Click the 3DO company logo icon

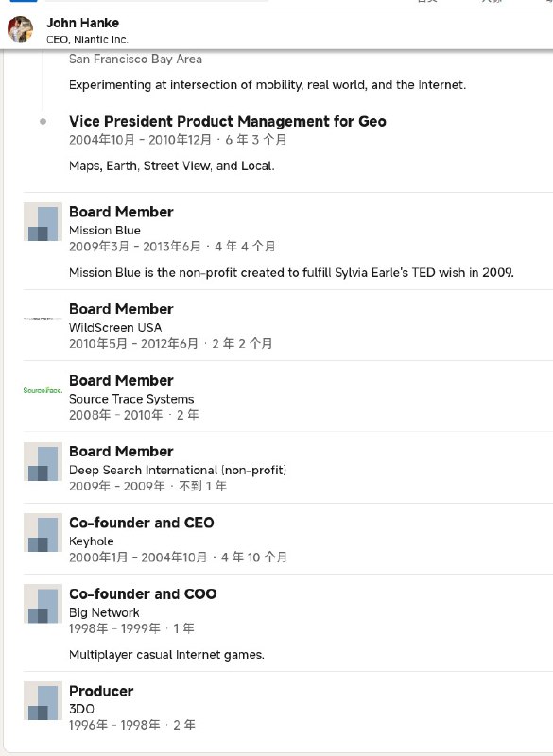click(x=43, y=701)
